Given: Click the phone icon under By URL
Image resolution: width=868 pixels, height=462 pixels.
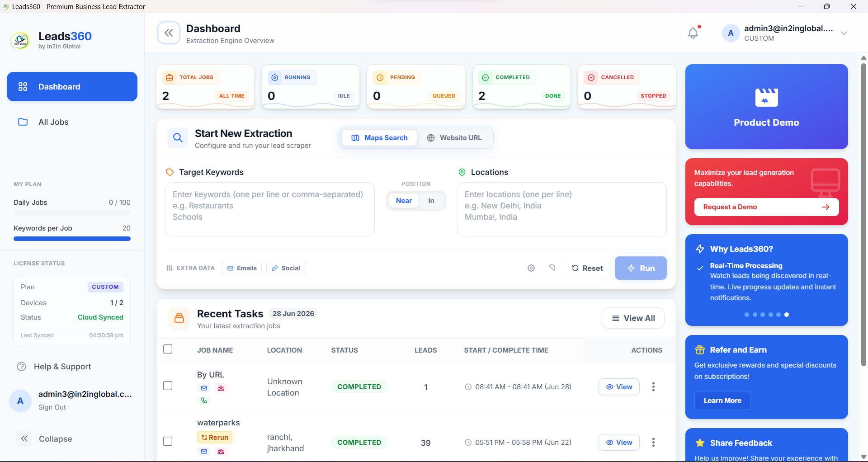Looking at the screenshot, I should click(x=204, y=401).
